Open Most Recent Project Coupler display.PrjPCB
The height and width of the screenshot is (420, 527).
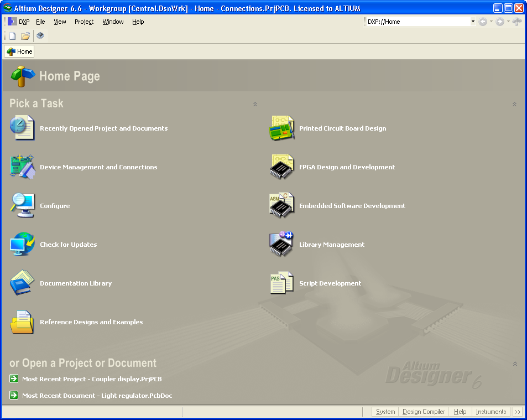point(91,379)
